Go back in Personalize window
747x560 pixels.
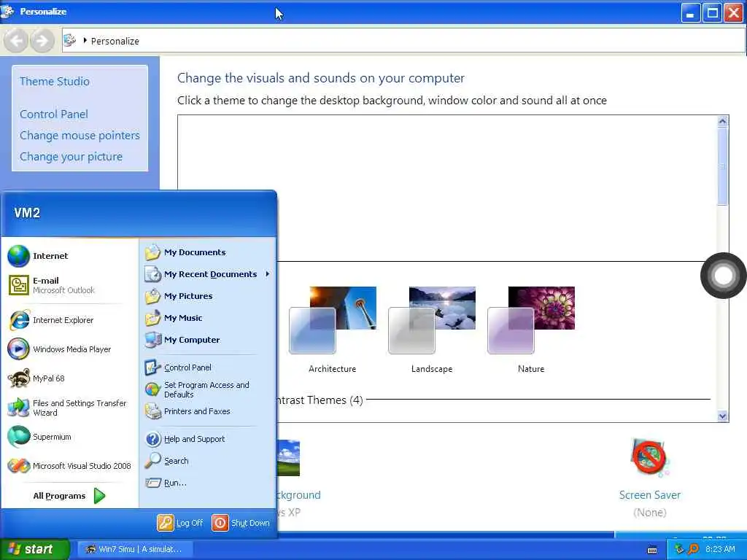[16, 41]
